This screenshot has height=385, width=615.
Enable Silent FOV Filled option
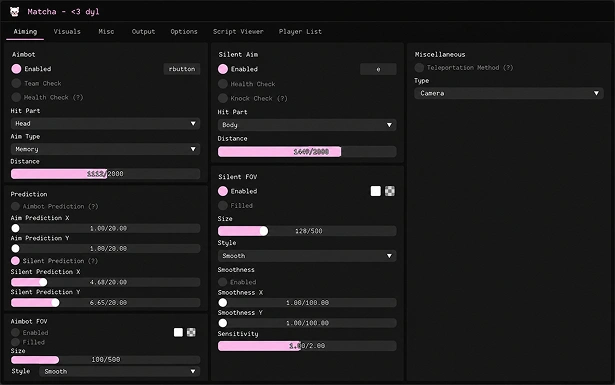point(223,205)
